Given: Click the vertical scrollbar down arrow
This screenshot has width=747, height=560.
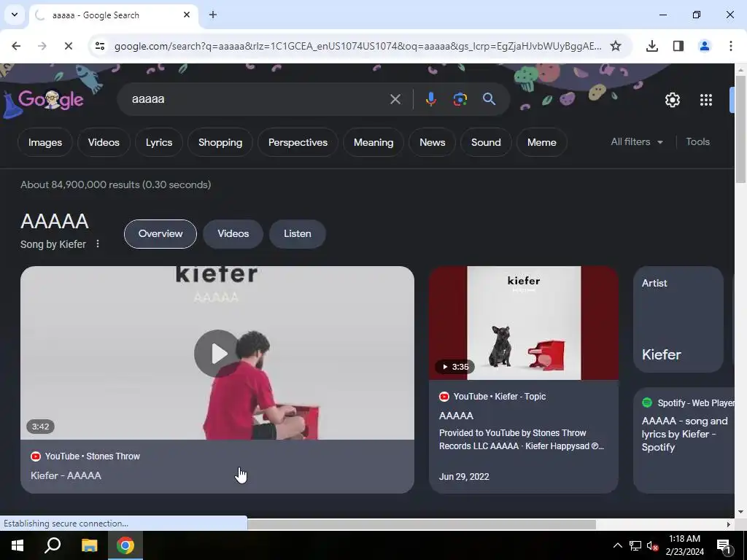Looking at the screenshot, I should (740, 513).
